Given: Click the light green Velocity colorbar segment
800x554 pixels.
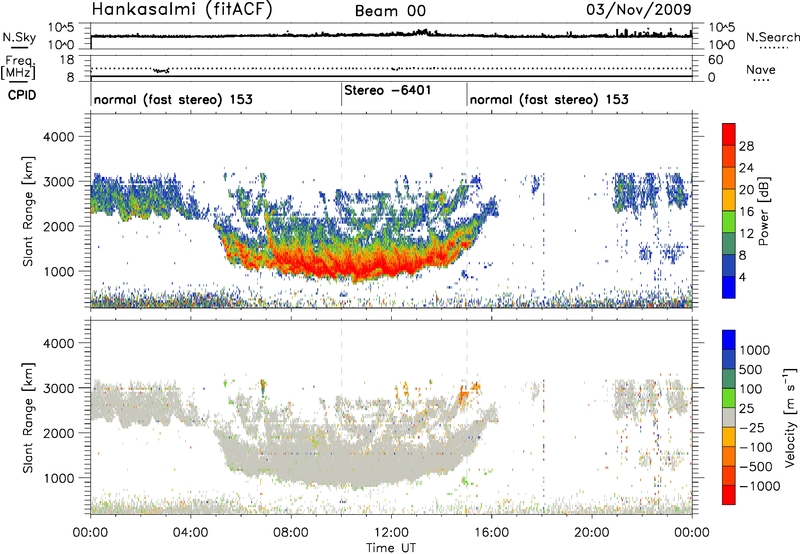Looking at the screenshot, I should tap(729, 398).
